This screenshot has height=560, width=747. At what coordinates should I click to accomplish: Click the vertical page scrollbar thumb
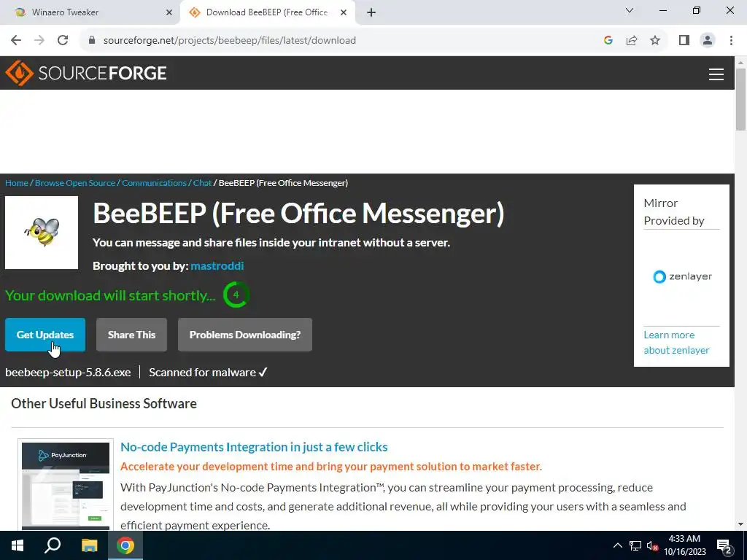741,99
